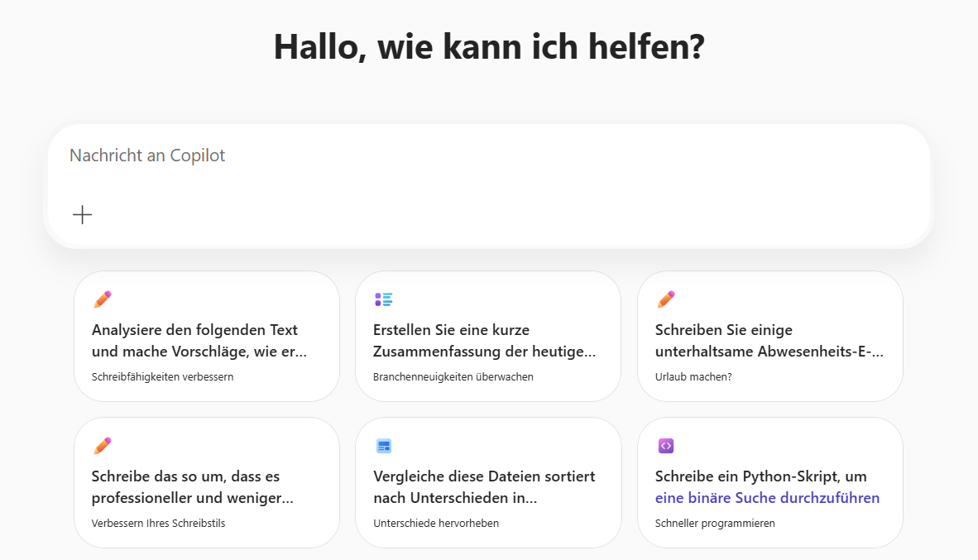Click 'Urlaub machen?' subtitle
Image resolution: width=978 pixels, height=560 pixels.
[693, 376]
